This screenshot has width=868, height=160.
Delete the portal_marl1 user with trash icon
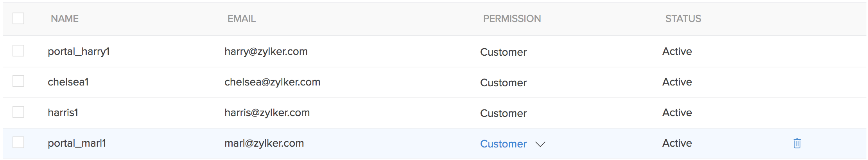(x=797, y=144)
